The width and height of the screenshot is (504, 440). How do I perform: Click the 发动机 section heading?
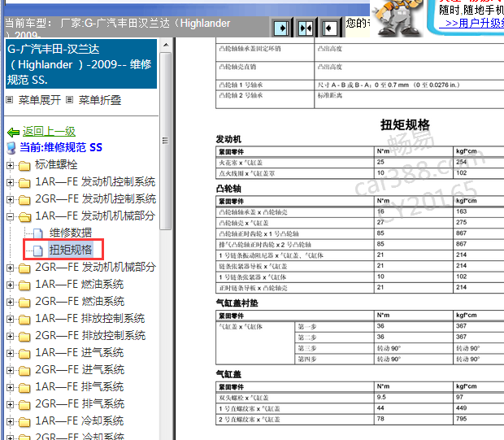(x=228, y=139)
